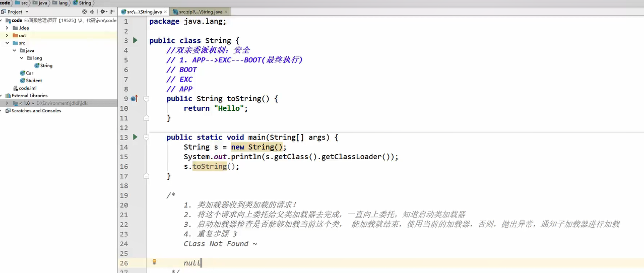Image resolution: width=644 pixels, height=273 pixels.
Task: Select External Libraries in project tree
Action: point(30,96)
